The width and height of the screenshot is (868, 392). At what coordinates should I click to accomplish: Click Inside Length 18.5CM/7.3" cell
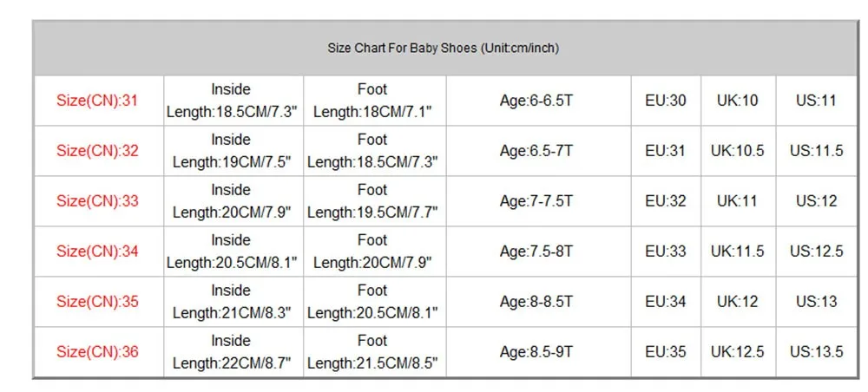[233, 101]
